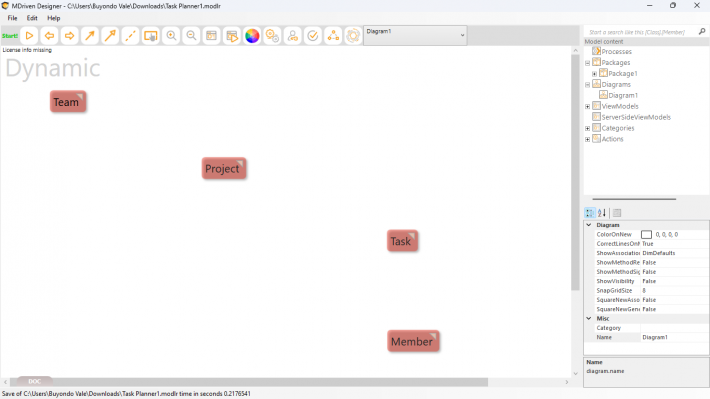
Task: Expand the Package1 tree node
Action: [595, 74]
